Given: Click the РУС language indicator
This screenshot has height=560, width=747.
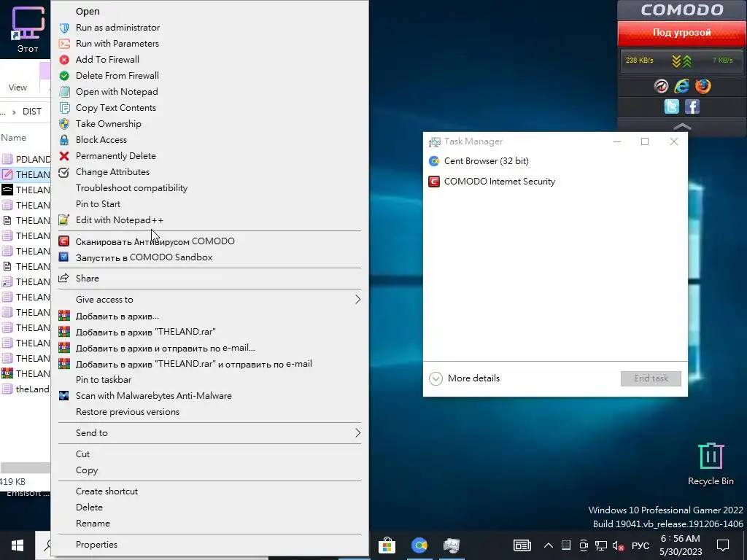Looking at the screenshot, I should [640, 545].
